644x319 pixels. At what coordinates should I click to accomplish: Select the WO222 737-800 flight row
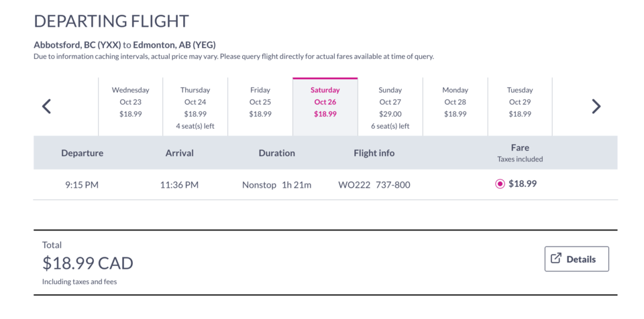coord(325,185)
